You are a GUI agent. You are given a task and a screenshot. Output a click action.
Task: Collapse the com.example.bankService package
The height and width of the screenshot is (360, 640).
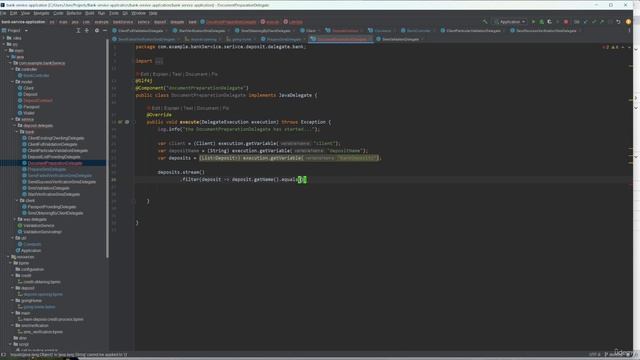point(10,63)
